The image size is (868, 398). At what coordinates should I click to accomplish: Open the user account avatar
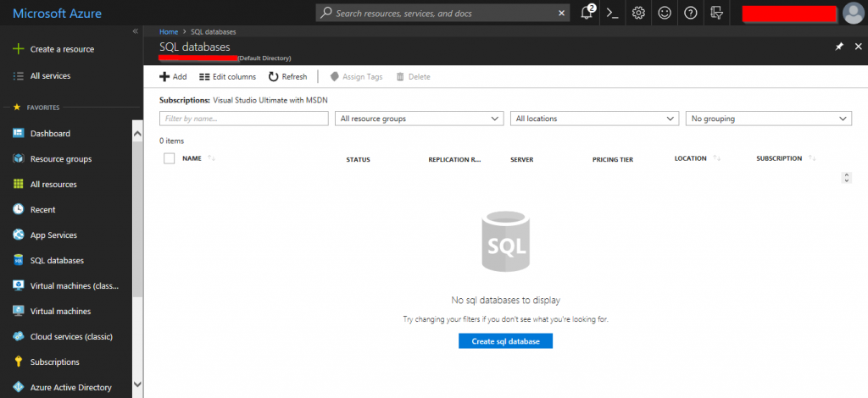click(853, 13)
